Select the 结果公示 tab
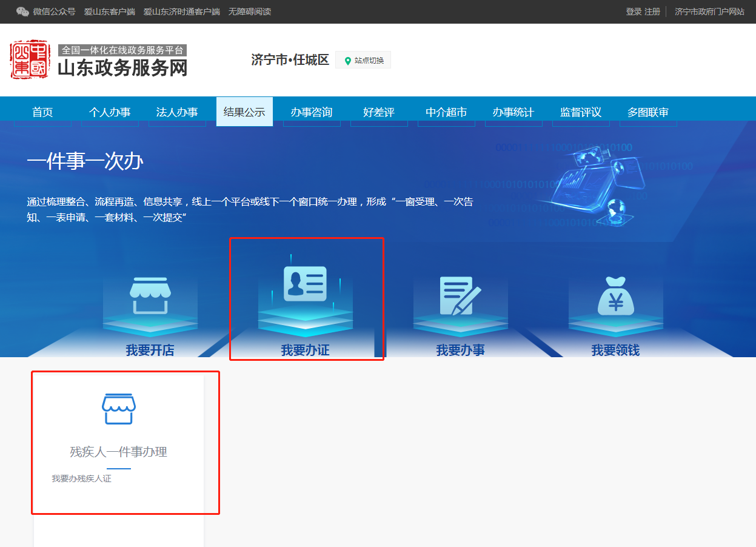 [244, 112]
